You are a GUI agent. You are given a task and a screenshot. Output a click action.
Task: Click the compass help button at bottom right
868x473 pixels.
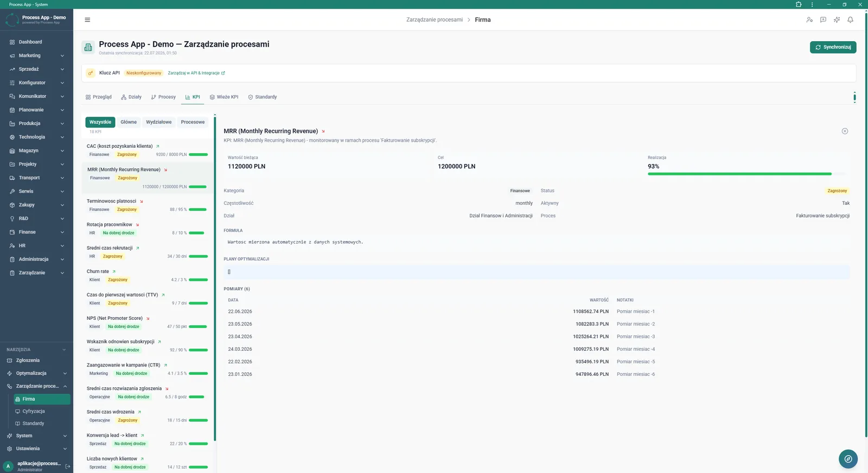click(x=848, y=459)
